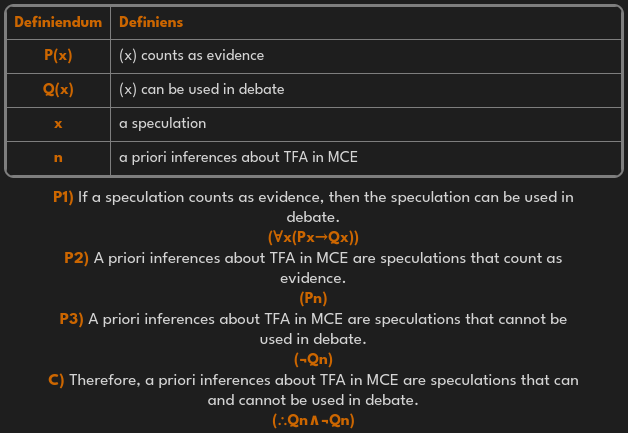Click the orange n definiendum cell
The width and height of the screenshot is (628, 433).
pyautogui.click(x=58, y=157)
